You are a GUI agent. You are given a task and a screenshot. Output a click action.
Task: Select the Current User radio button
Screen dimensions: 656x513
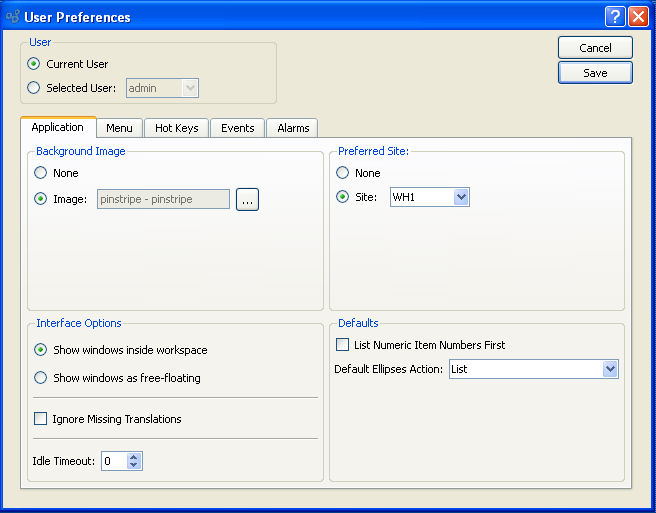coord(35,64)
